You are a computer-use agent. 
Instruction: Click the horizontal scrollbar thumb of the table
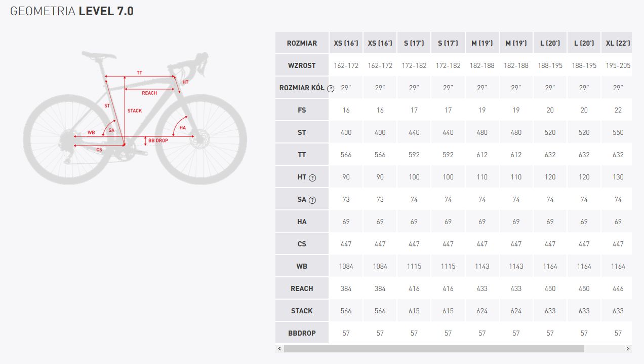(434, 349)
